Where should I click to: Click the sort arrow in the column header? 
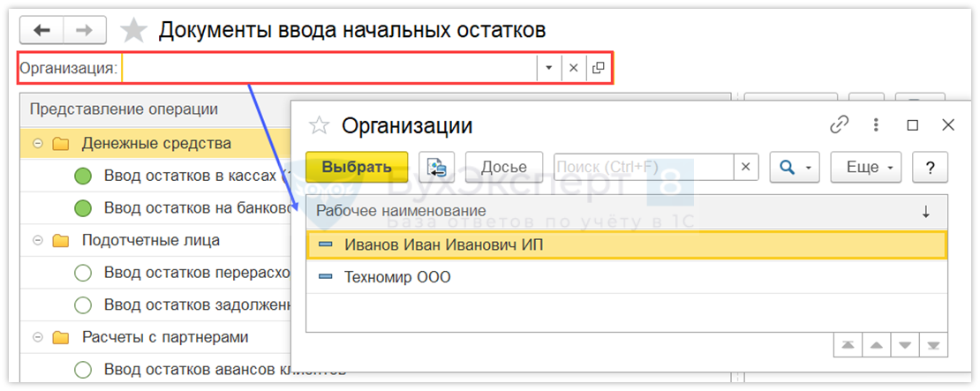point(925,213)
